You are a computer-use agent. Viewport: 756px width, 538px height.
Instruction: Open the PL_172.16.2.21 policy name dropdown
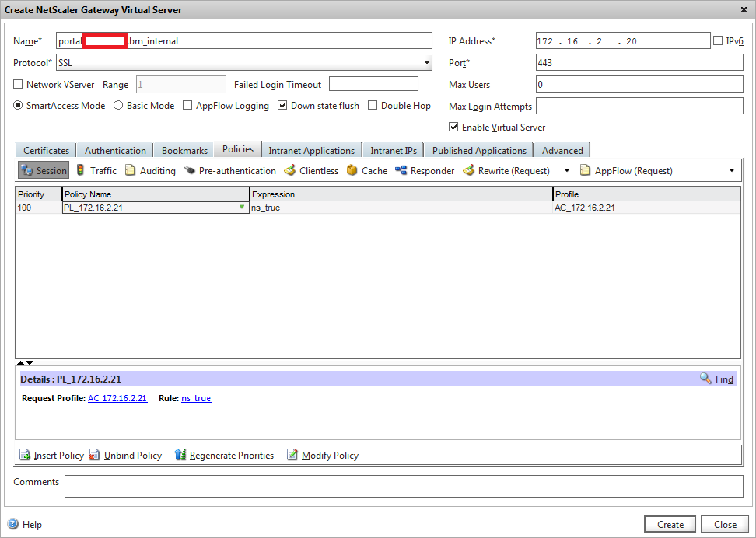[242, 208]
